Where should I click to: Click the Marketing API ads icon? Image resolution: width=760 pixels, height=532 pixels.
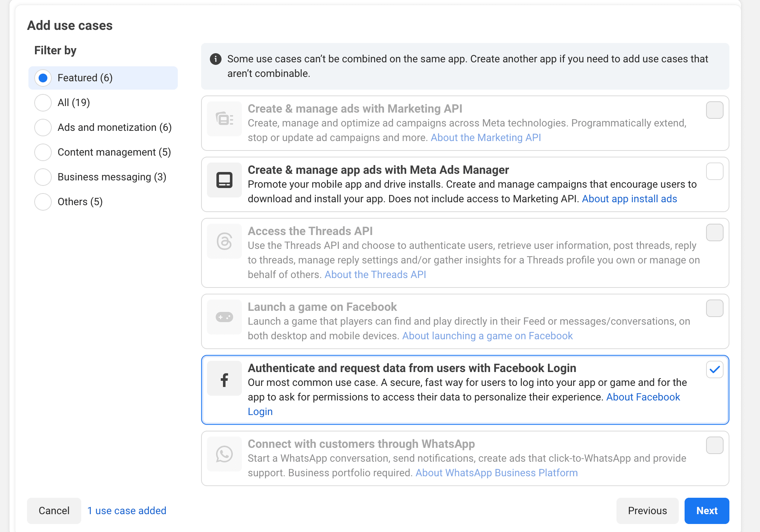tap(224, 119)
